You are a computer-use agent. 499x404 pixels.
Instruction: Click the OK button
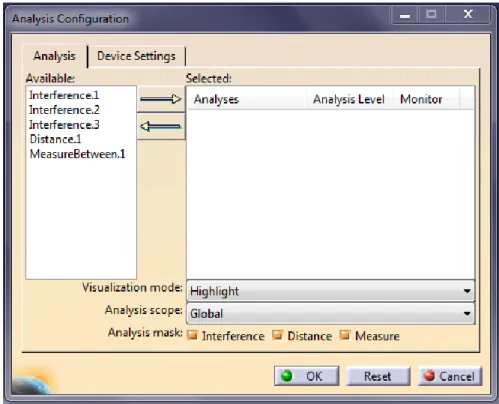[x=306, y=376]
